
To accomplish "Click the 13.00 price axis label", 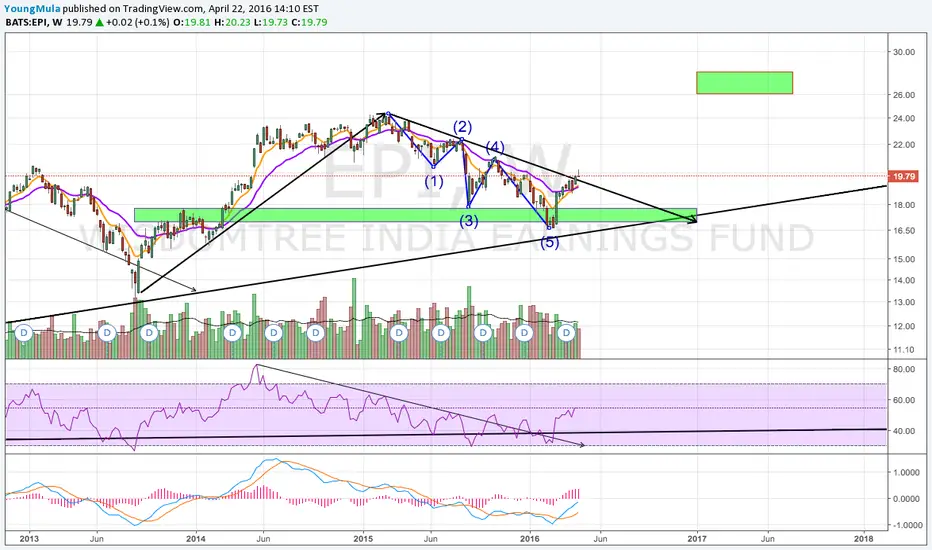I will click(903, 302).
